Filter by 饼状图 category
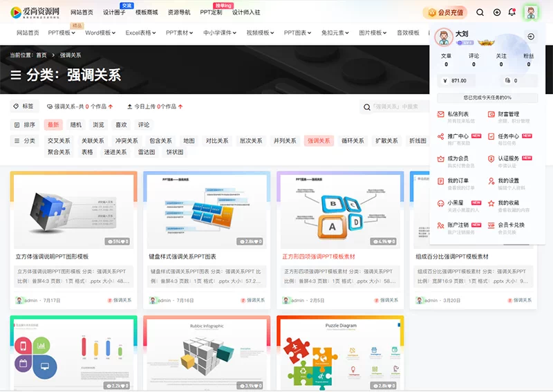 pyautogui.click(x=175, y=152)
